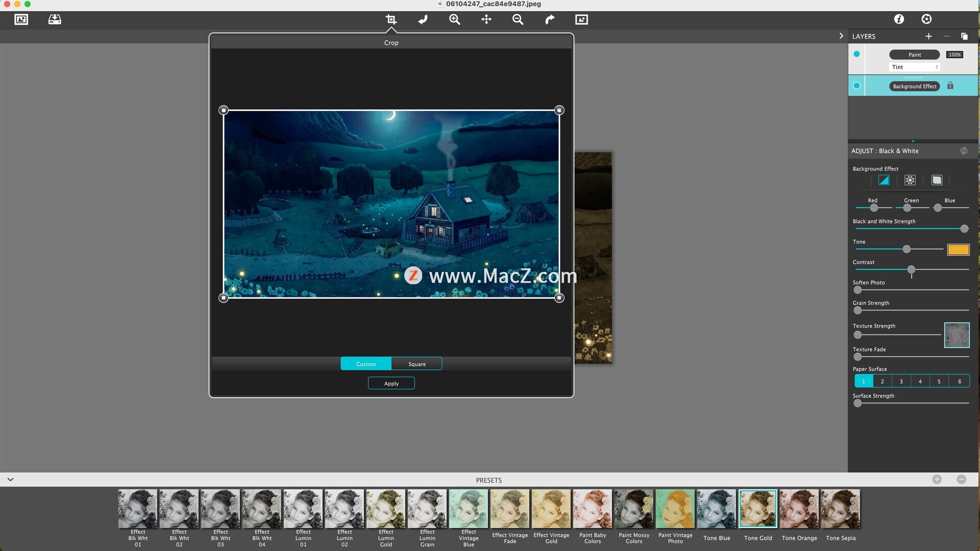Click the lock icon on Background Effect

(950, 86)
